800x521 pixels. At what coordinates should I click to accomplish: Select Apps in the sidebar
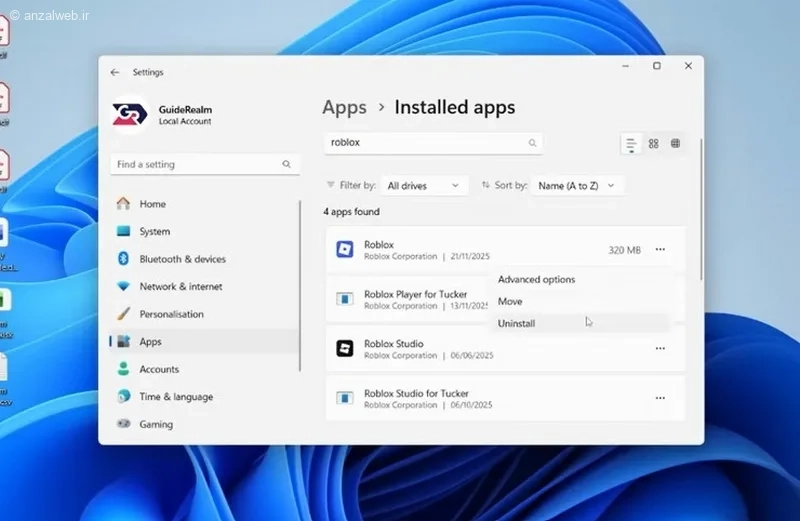(x=204, y=341)
